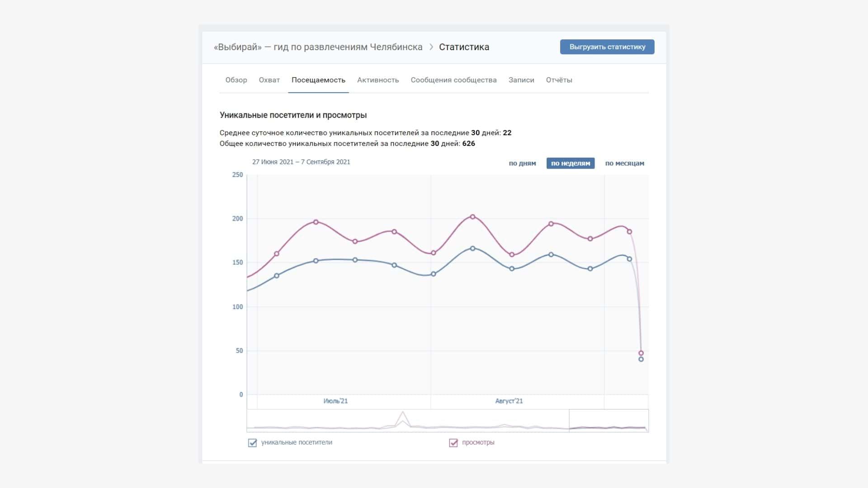Go to Сообщения сообщества tab

pos(453,80)
